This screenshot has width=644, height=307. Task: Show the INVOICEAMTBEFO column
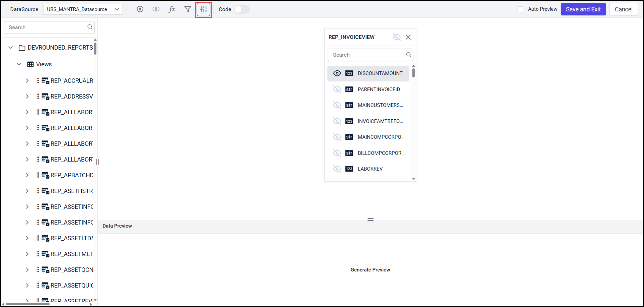click(x=337, y=121)
